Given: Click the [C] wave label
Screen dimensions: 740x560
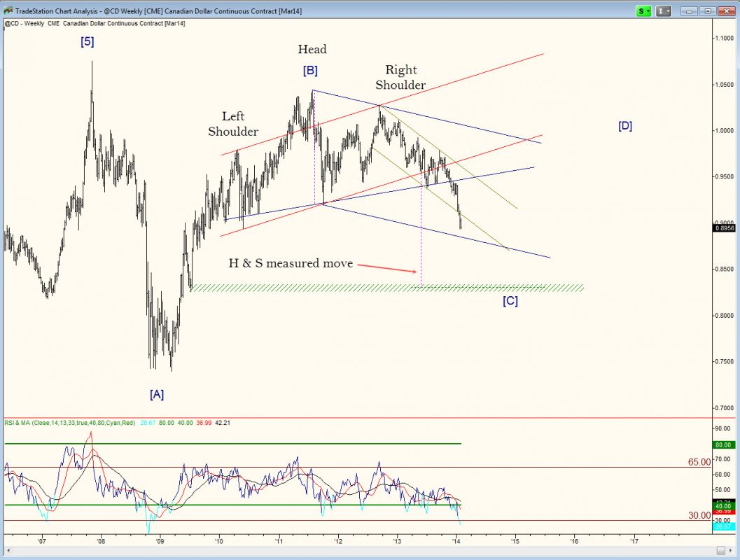Looking at the screenshot, I should [510, 301].
